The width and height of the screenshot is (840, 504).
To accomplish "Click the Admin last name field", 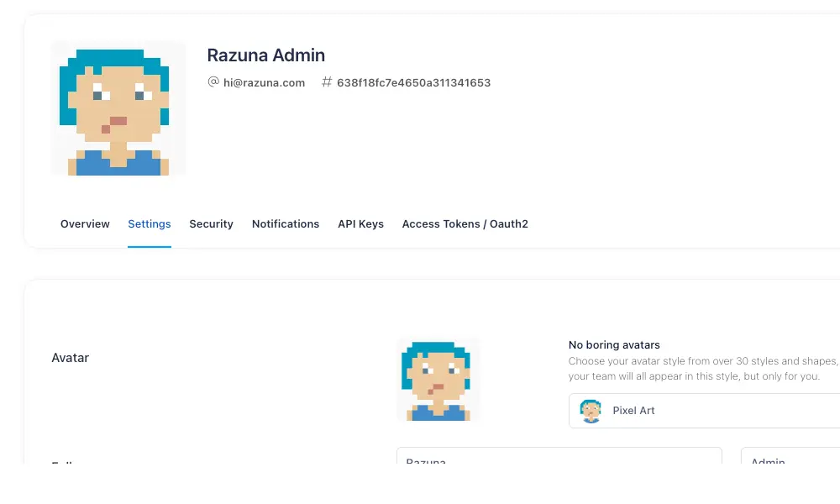I will [x=790, y=456].
